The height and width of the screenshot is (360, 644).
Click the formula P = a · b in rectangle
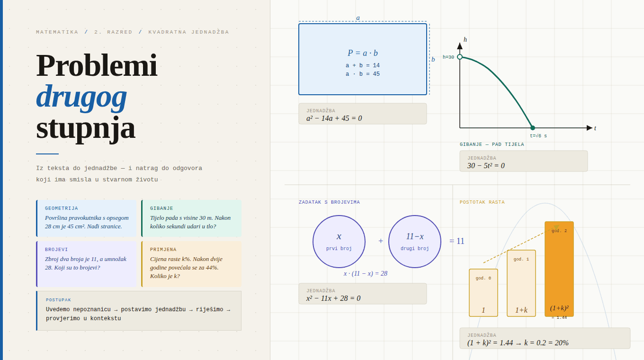(x=363, y=53)
